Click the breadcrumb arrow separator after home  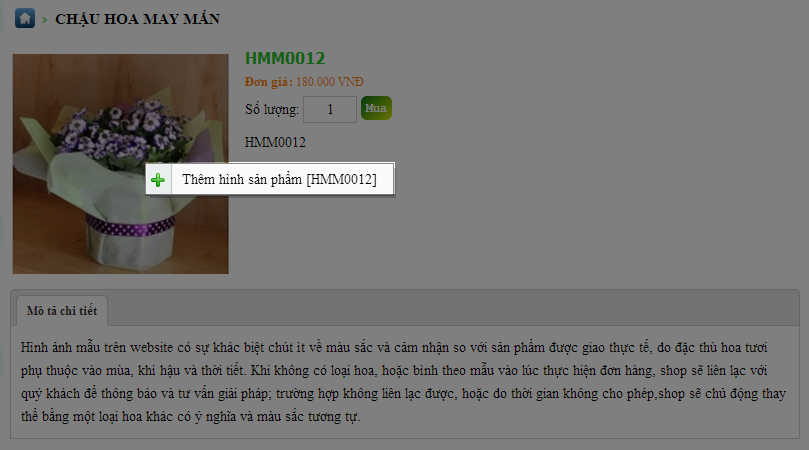[45, 20]
